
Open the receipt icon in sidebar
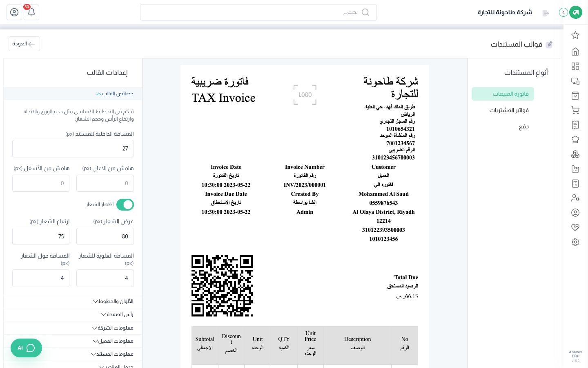coord(575,125)
